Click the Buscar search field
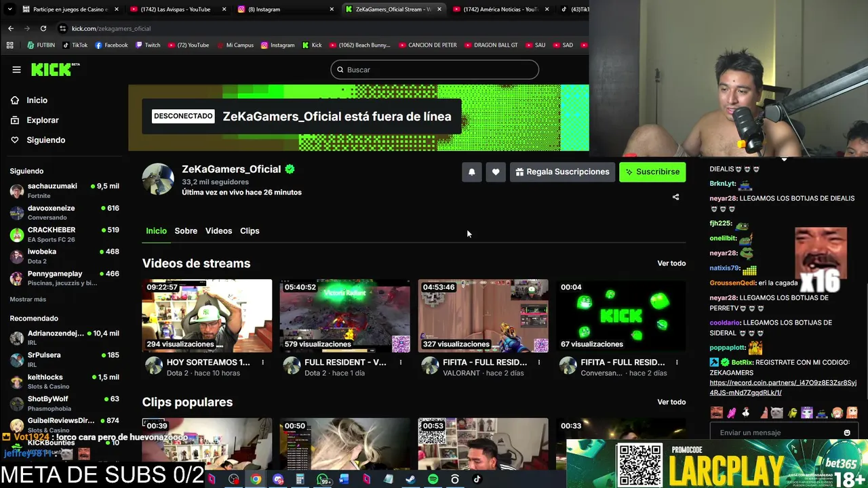Viewport: 868px width, 488px height. [x=435, y=70]
